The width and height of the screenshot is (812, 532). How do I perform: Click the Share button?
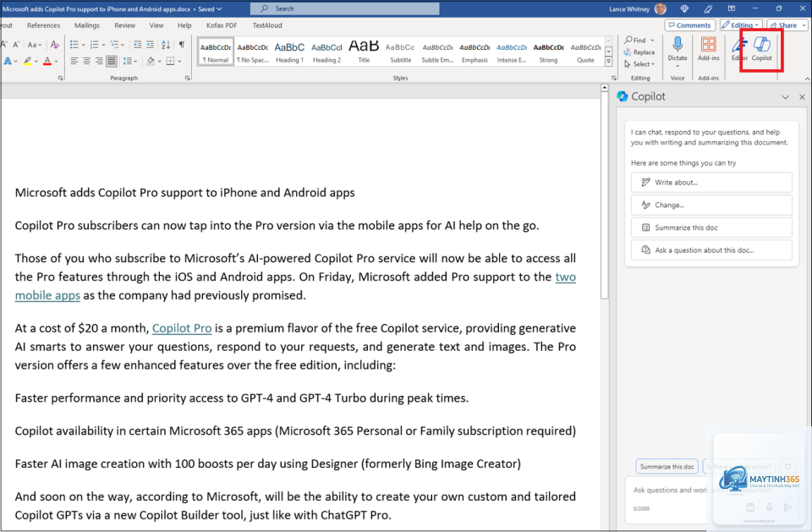(x=787, y=25)
